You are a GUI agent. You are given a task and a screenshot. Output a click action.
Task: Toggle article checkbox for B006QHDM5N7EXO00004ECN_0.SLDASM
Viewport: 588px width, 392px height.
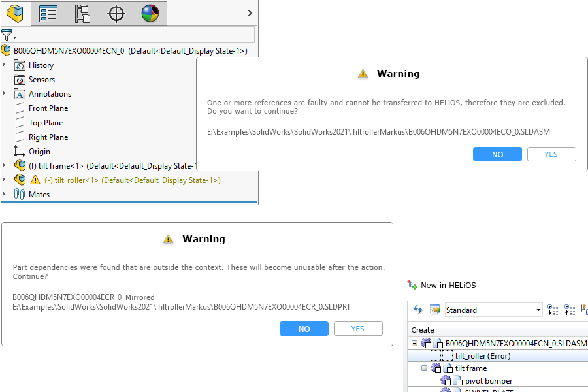pos(427,343)
